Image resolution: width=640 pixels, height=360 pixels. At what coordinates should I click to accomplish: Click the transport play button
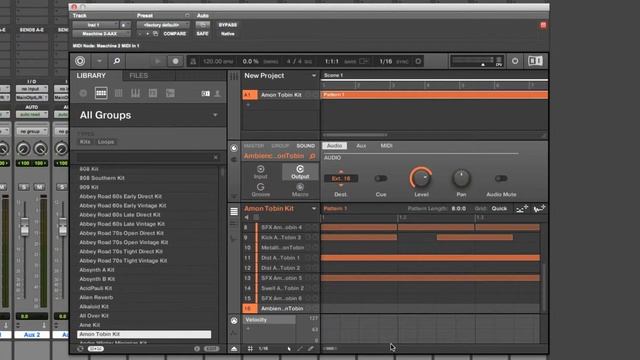coord(158,61)
